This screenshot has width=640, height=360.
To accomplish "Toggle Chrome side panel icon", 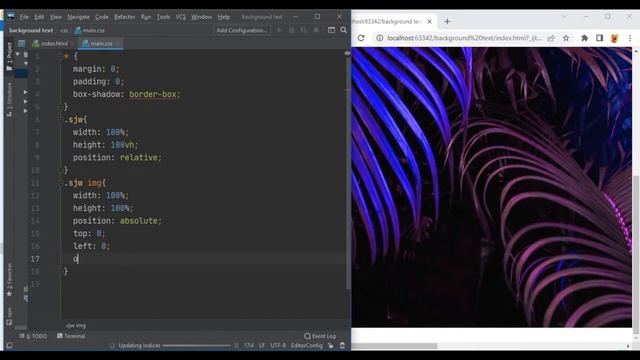I will (x=599, y=38).
